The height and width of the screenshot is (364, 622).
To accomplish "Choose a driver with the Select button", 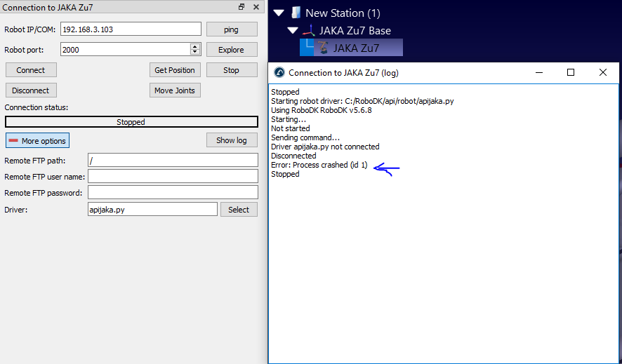I will pos(239,210).
